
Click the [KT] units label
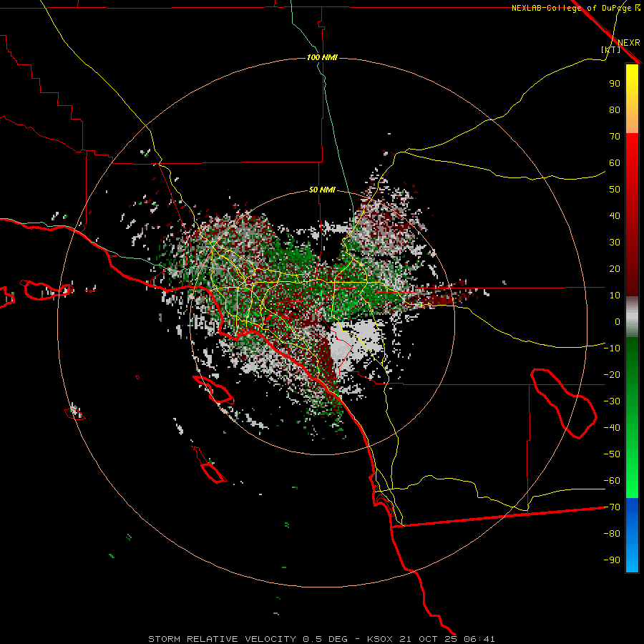611,49
